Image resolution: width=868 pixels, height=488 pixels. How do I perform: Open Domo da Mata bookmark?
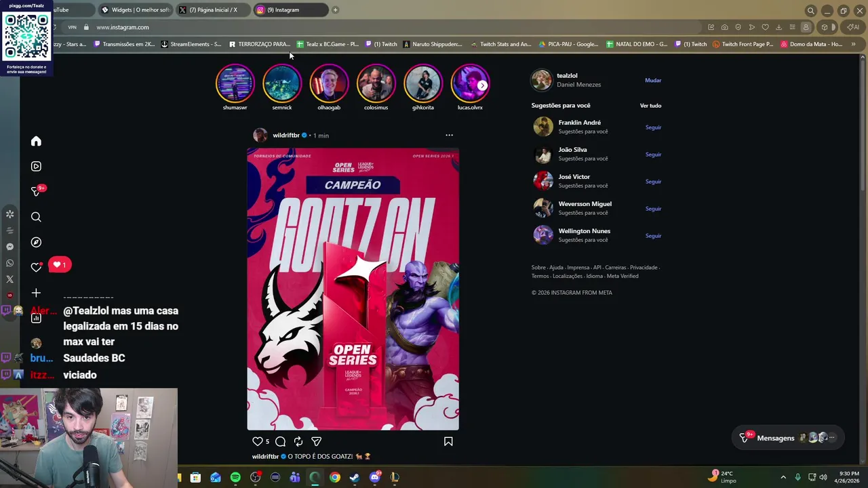(812, 44)
